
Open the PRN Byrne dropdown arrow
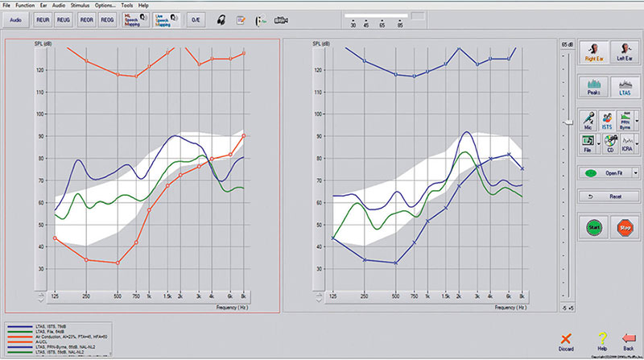(x=636, y=121)
